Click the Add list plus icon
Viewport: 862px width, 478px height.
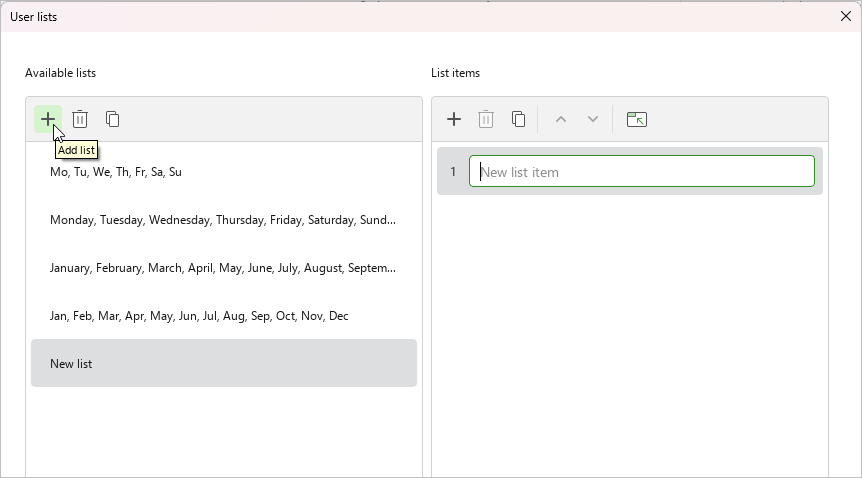click(48, 119)
